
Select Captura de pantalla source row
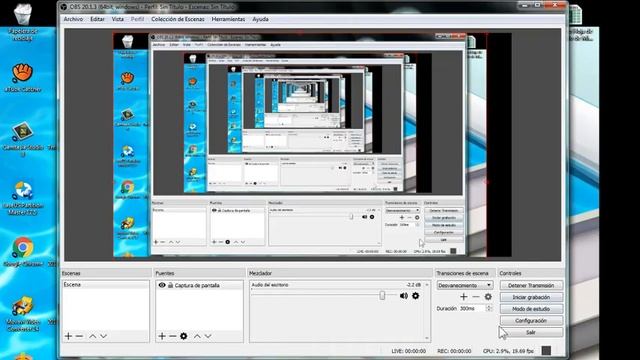(x=199, y=285)
